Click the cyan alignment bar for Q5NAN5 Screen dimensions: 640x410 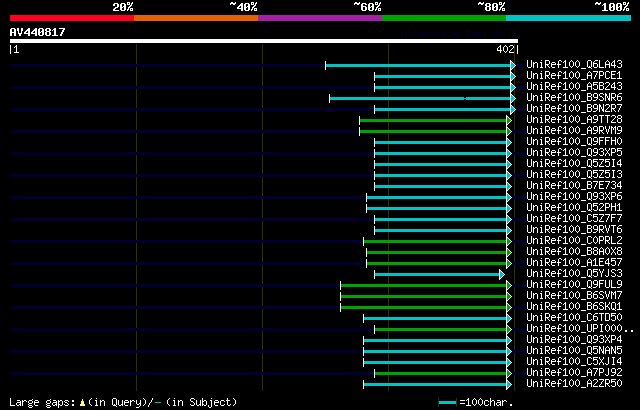(x=438, y=352)
